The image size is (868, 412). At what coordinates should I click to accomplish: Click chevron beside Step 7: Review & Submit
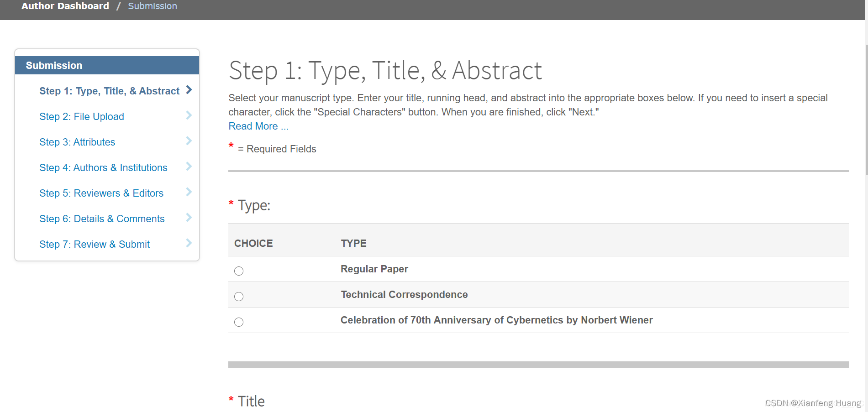pyautogui.click(x=189, y=243)
